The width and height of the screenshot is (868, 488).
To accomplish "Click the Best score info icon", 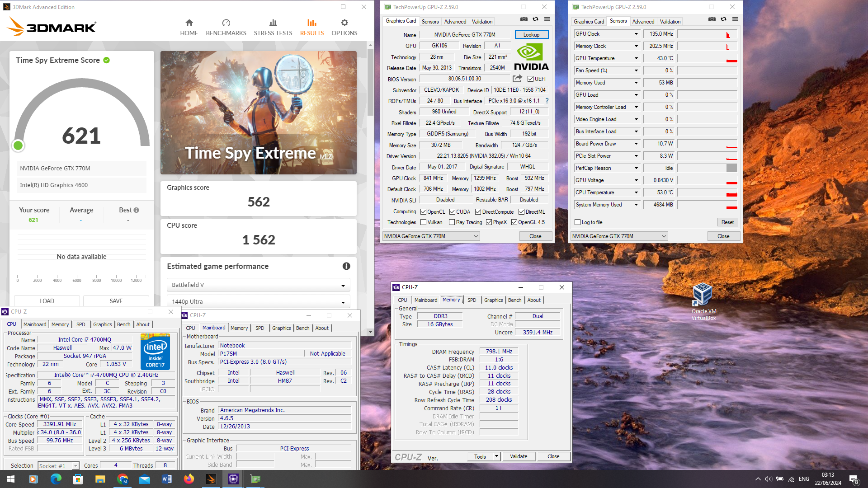I will tap(137, 210).
